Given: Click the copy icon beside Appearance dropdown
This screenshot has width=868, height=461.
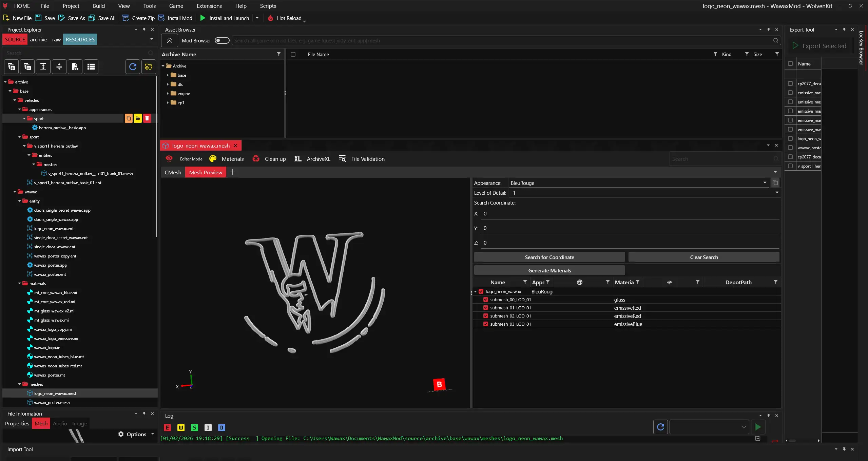Looking at the screenshot, I should coord(775,183).
